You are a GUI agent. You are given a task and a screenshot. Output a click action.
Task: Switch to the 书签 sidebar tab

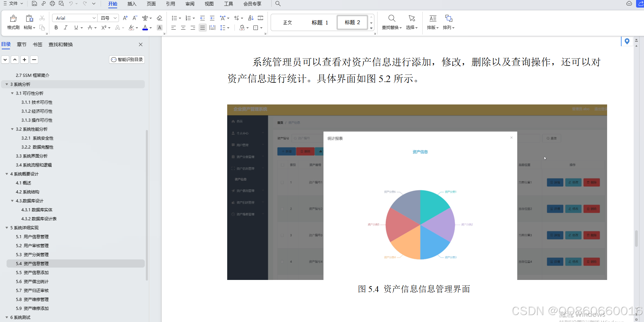[38, 44]
